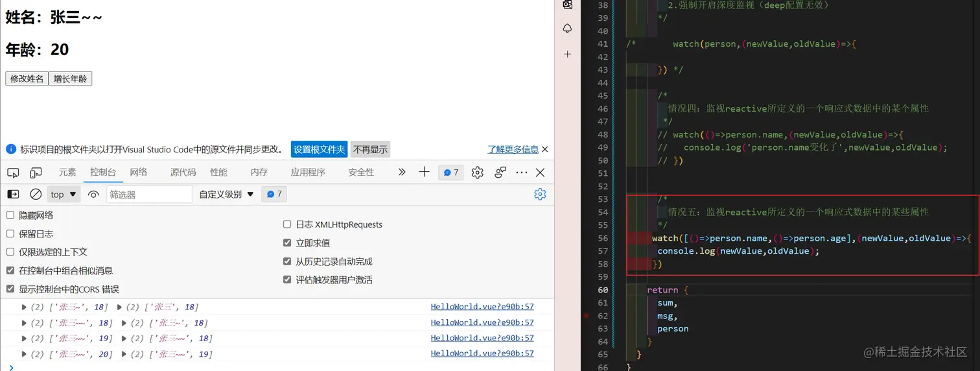Click the plus icon in editor sidebar
Viewport: 980px width, 371px height.
point(568,54)
